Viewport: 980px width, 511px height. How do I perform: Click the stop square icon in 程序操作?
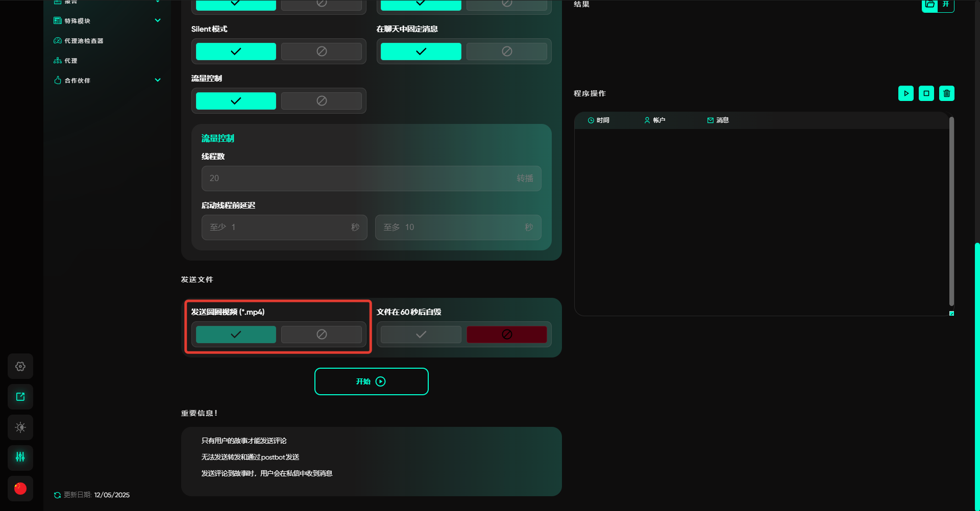tap(926, 93)
